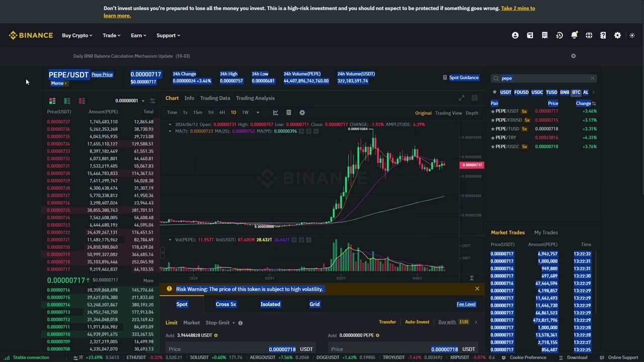Switch chart to Trading View mode
The height and width of the screenshot is (362, 644).
click(448, 113)
